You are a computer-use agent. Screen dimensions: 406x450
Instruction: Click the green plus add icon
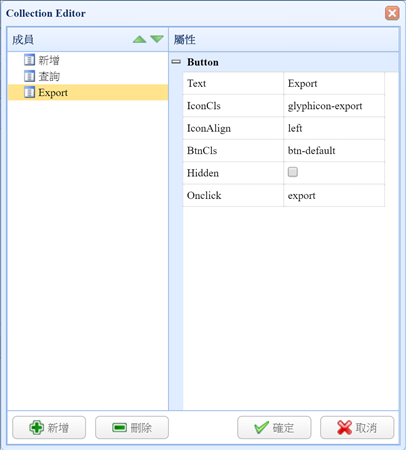point(36,427)
